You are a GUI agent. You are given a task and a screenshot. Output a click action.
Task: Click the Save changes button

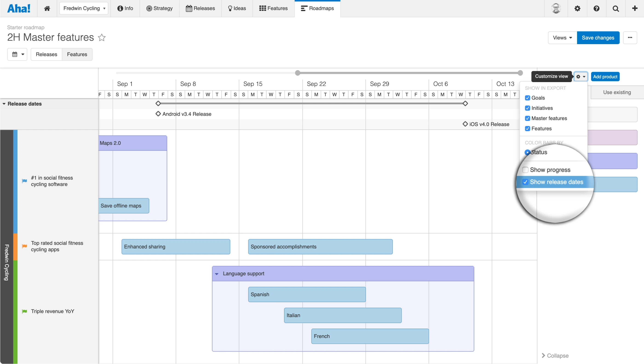click(x=598, y=38)
